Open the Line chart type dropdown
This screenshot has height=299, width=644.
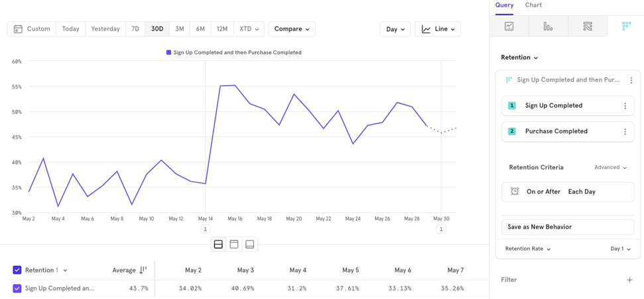pyautogui.click(x=438, y=29)
